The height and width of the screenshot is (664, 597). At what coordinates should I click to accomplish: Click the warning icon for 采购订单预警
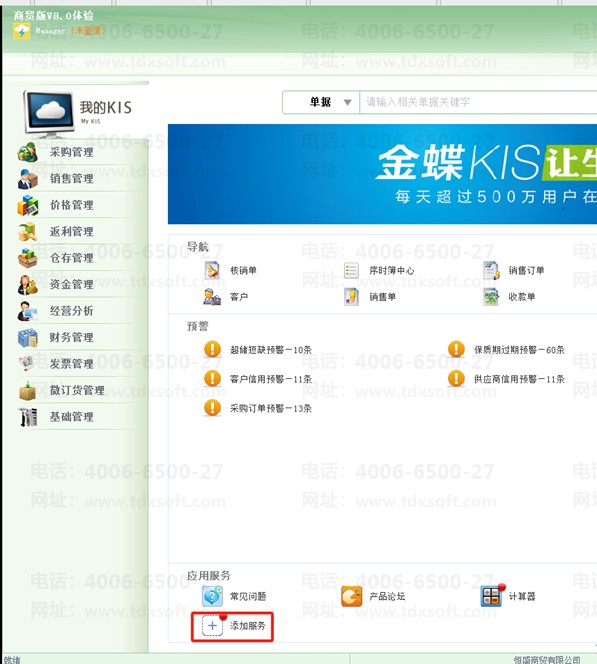tap(212, 408)
